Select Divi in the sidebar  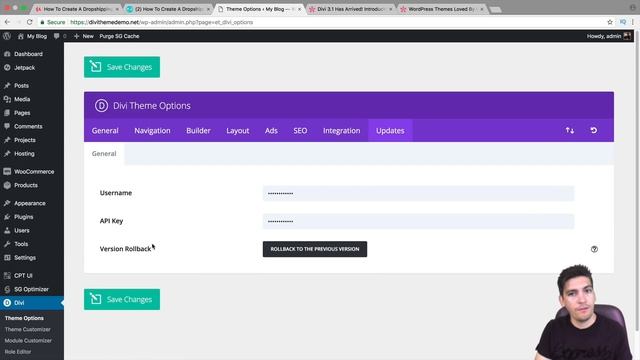32,303
